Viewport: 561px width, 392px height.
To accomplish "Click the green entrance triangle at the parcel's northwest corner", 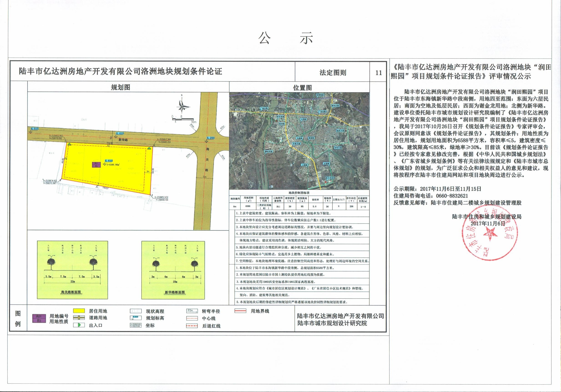I will [70, 145].
